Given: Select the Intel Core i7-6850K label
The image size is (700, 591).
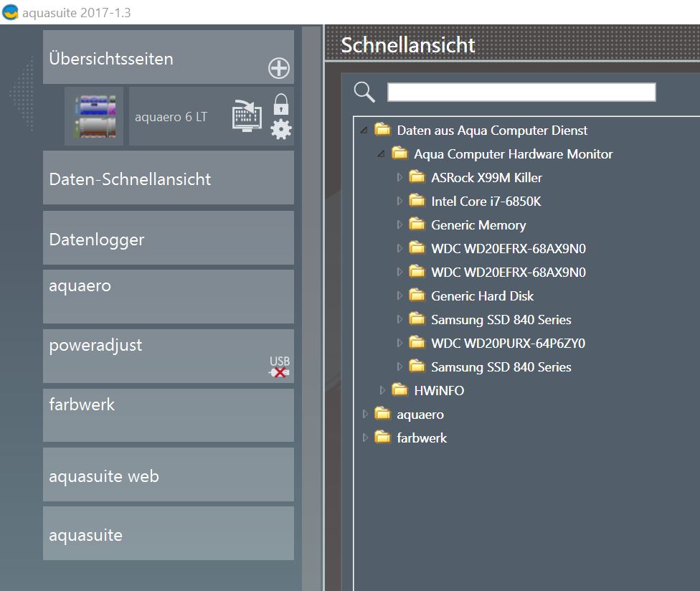Looking at the screenshot, I should click(486, 202).
